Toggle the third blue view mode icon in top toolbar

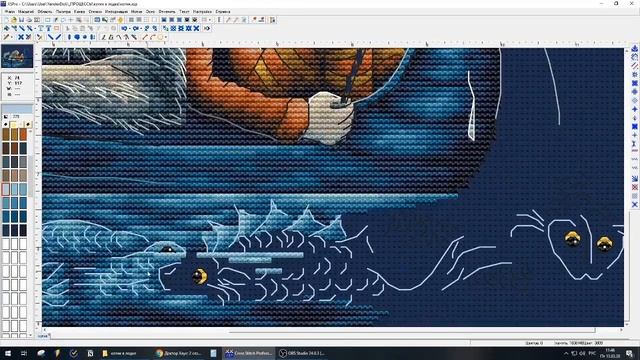[x=180, y=20]
